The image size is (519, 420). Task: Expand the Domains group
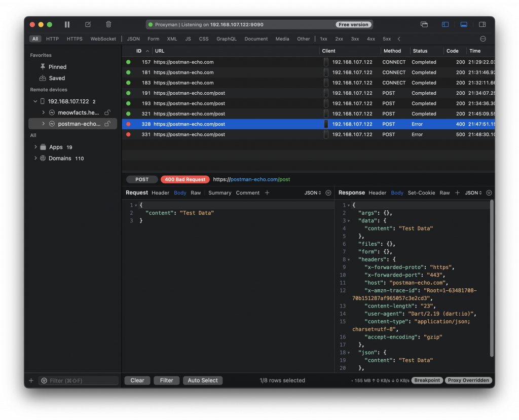click(35, 158)
